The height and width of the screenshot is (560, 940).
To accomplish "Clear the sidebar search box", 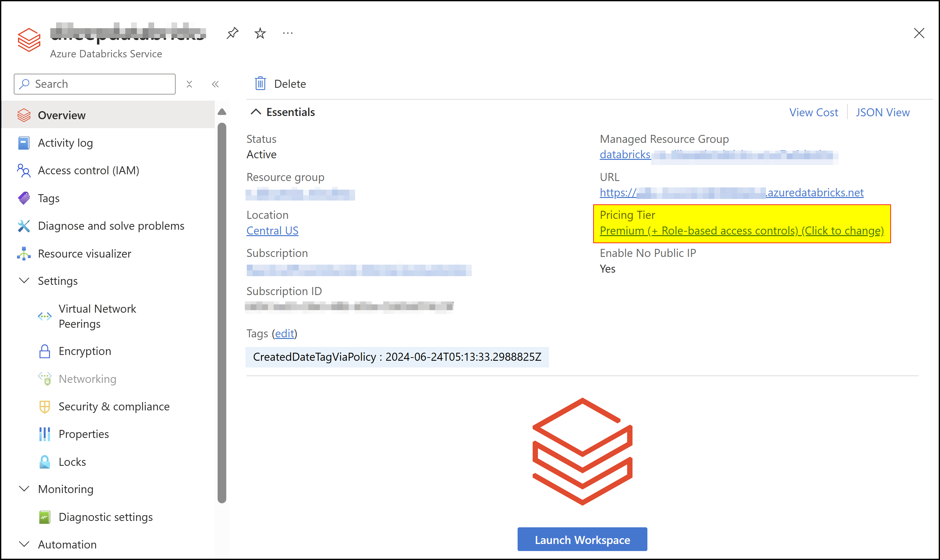I will pyautogui.click(x=189, y=84).
